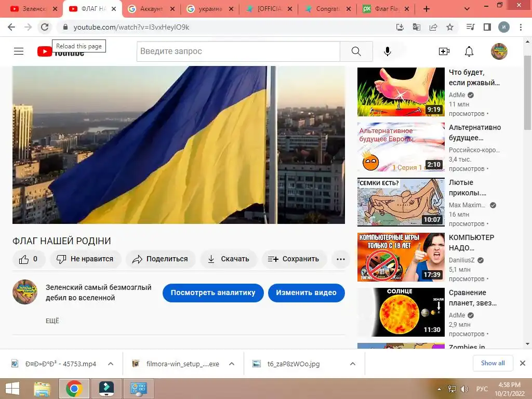532x399 pixels.
Task: Switch to the украина Google search tab
Action: point(210,9)
